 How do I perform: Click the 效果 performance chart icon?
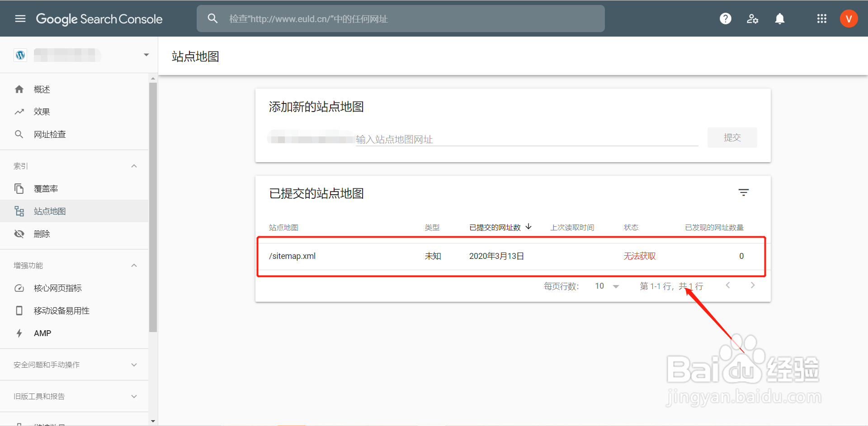coord(19,112)
